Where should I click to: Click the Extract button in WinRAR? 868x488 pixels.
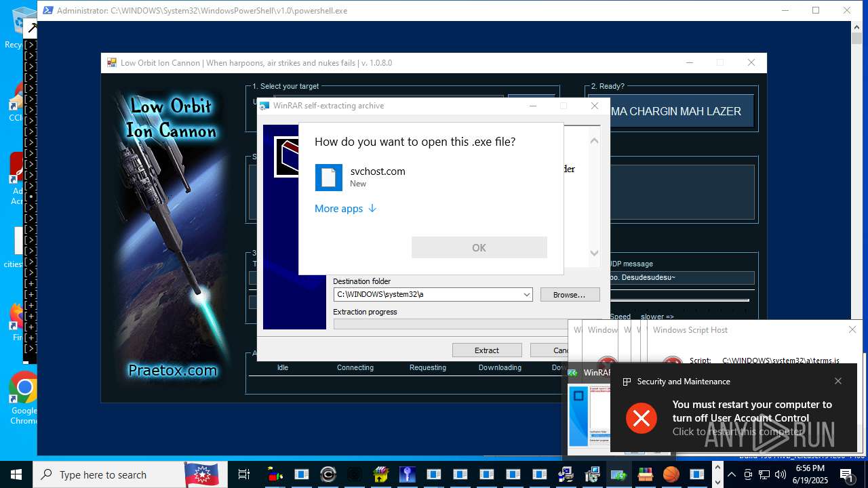coord(487,350)
